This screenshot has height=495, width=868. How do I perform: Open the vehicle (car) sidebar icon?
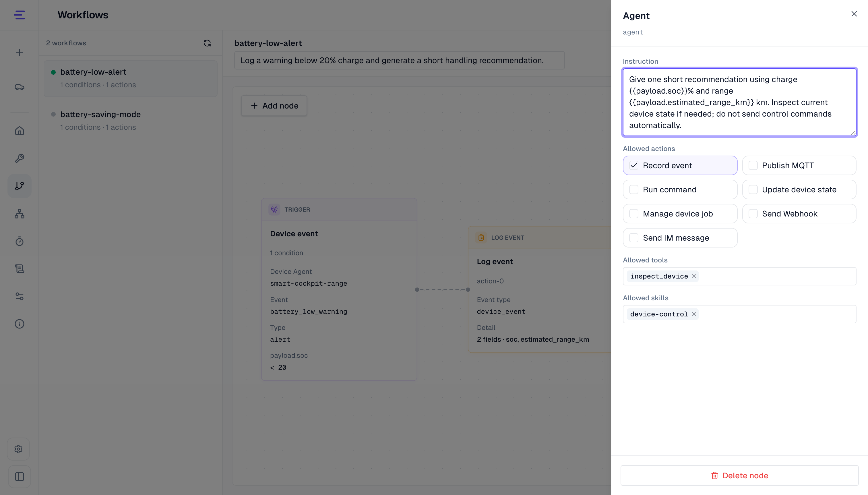pos(19,87)
